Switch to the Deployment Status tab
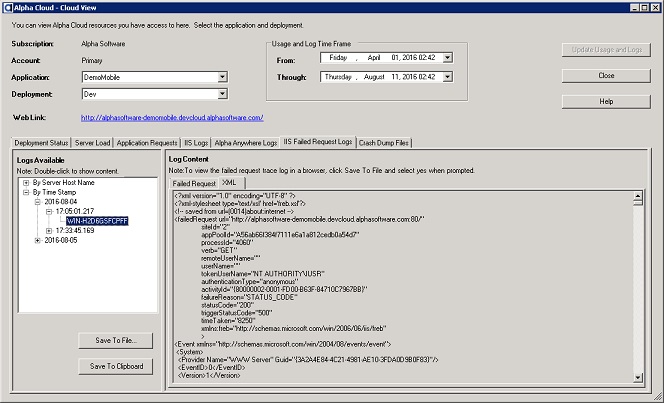This screenshot has height=403, width=664. [41, 143]
